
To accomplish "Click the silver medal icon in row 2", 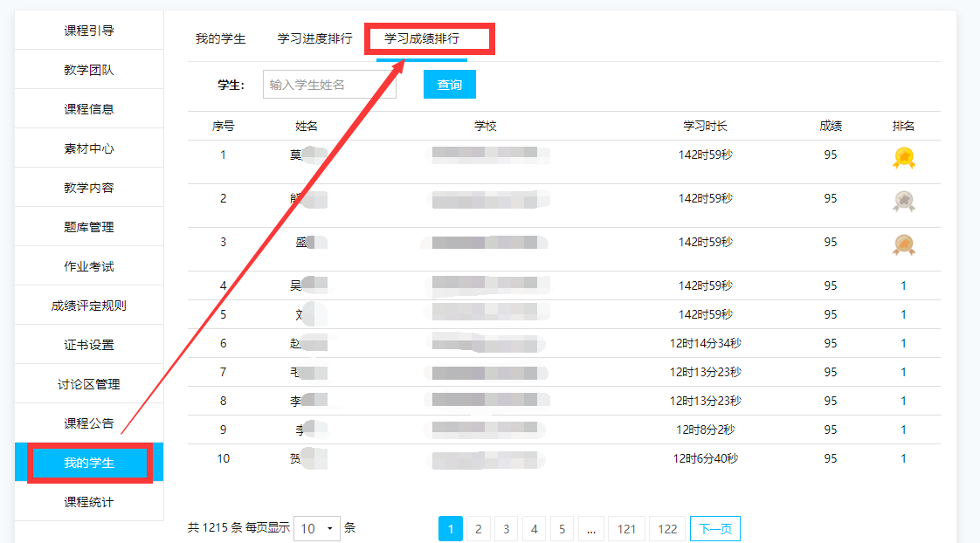I will pyautogui.click(x=904, y=201).
